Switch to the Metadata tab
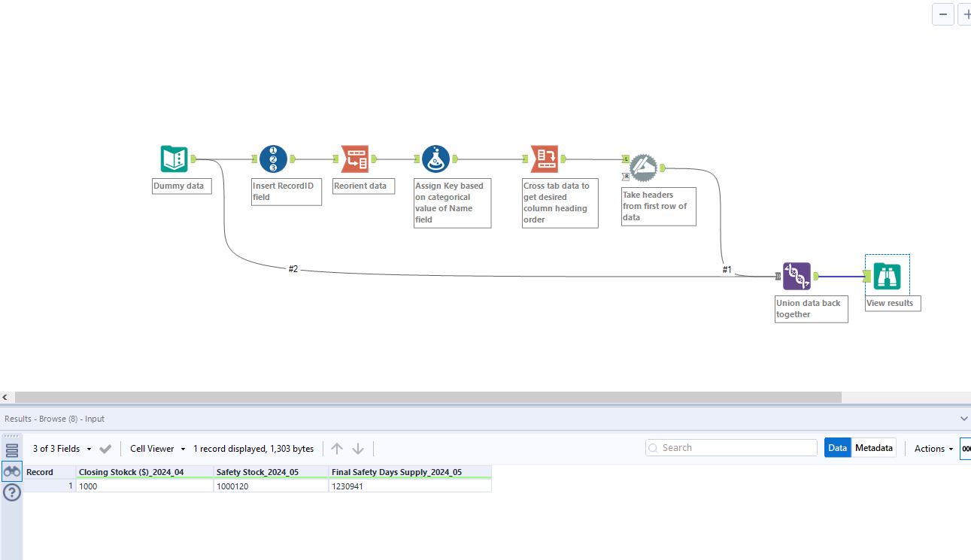 click(873, 447)
